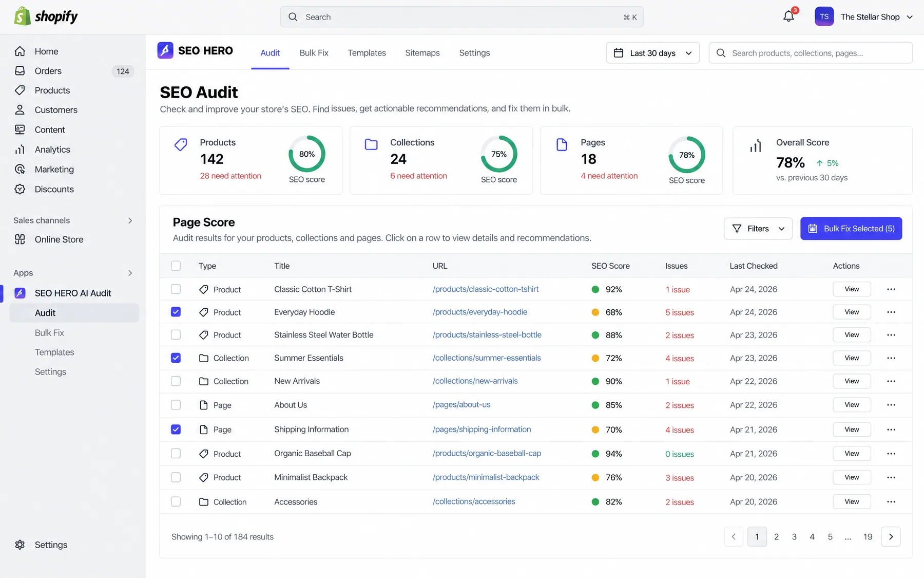Click the SEO HERO app logo icon
924x578 pixels.
[x=165, y=50]
